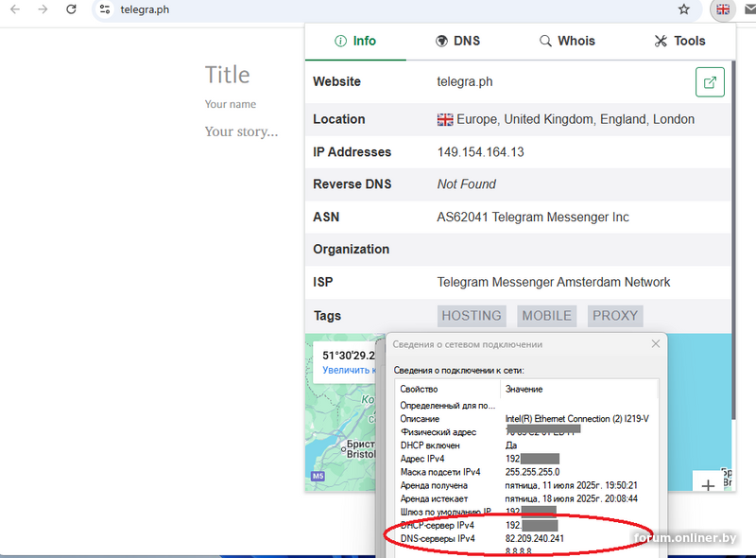Image resolution: width=756 pixels, height=558 pixels.
Task: Click the PROXY tag
Action: click(x=615, y=316)
